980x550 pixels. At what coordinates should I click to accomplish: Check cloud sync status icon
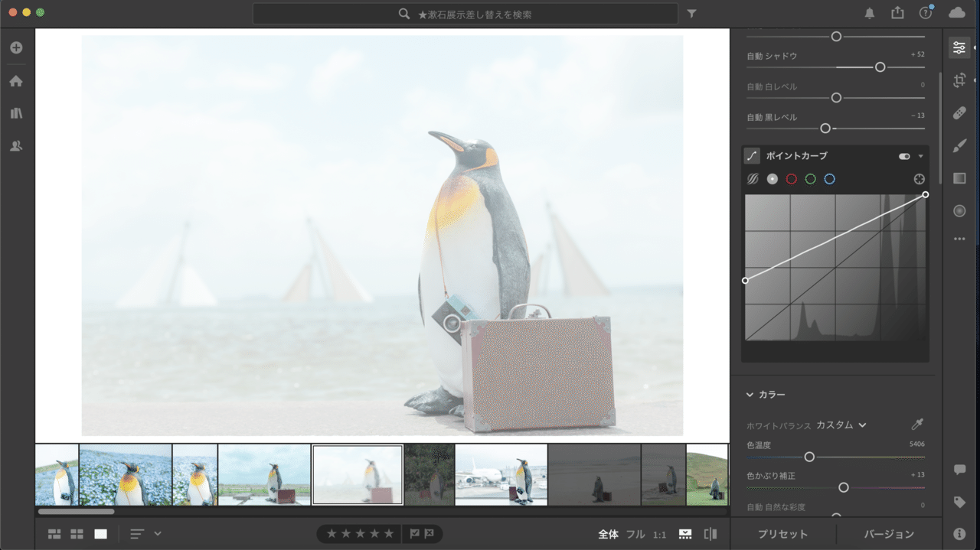(x=957, y=12)
